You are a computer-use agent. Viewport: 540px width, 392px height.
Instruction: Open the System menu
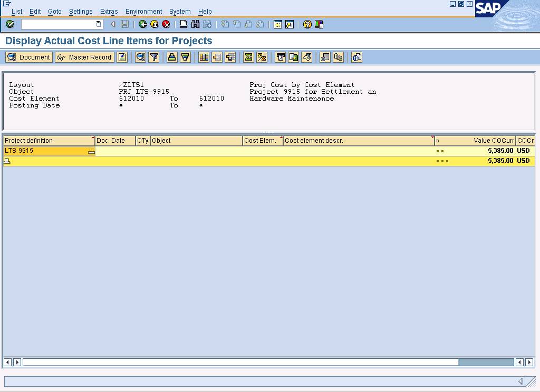tap(180, 12)
